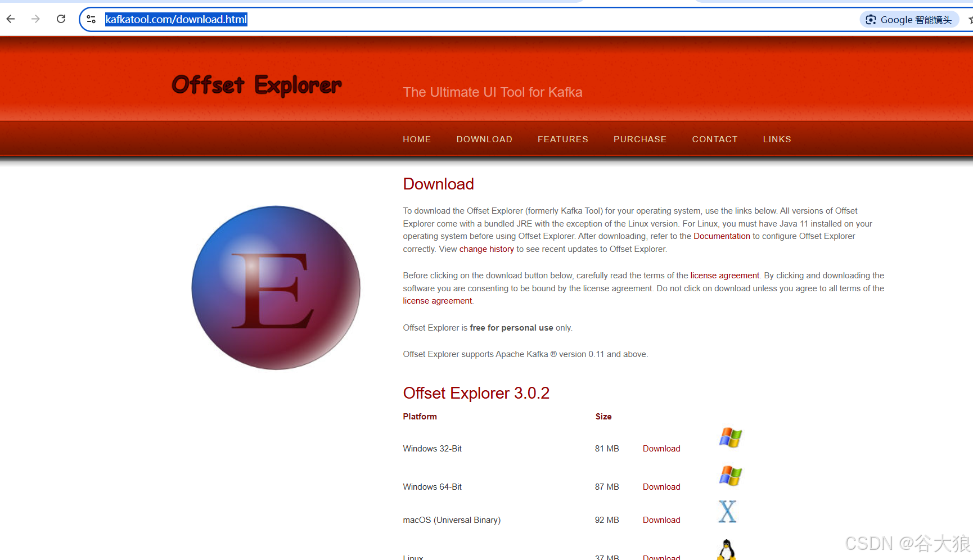Click the macOS X icon
This screenshot has height=560, width=973.
click(727, 512)
